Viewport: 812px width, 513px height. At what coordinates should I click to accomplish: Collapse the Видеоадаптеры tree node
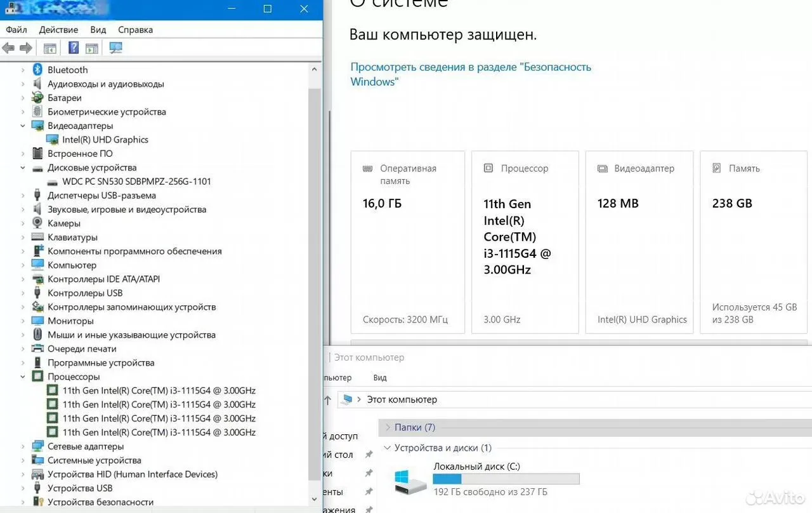click(23, 126)
